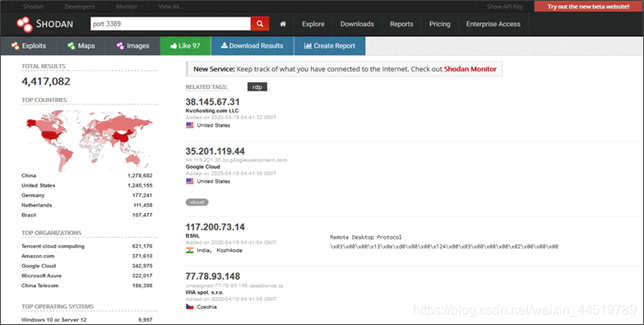
Task: Click China count 1,278,682
Action: 140,175
